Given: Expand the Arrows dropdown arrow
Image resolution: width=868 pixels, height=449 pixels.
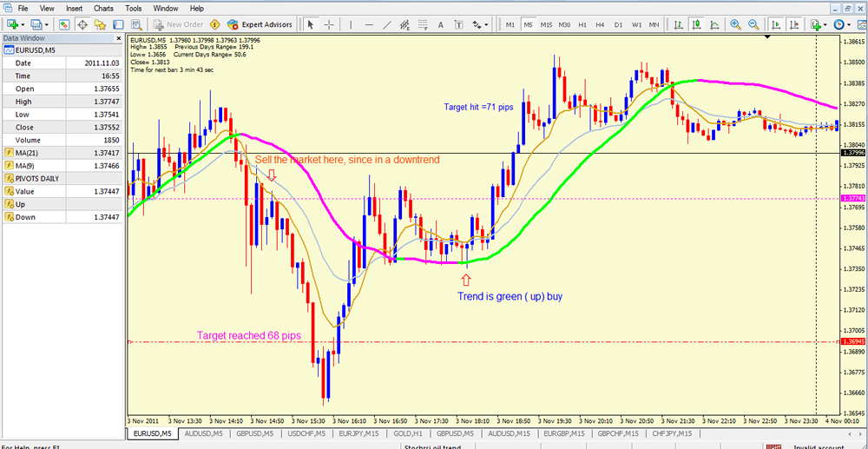Looking at the screenshot, I should tap(487, 24).
